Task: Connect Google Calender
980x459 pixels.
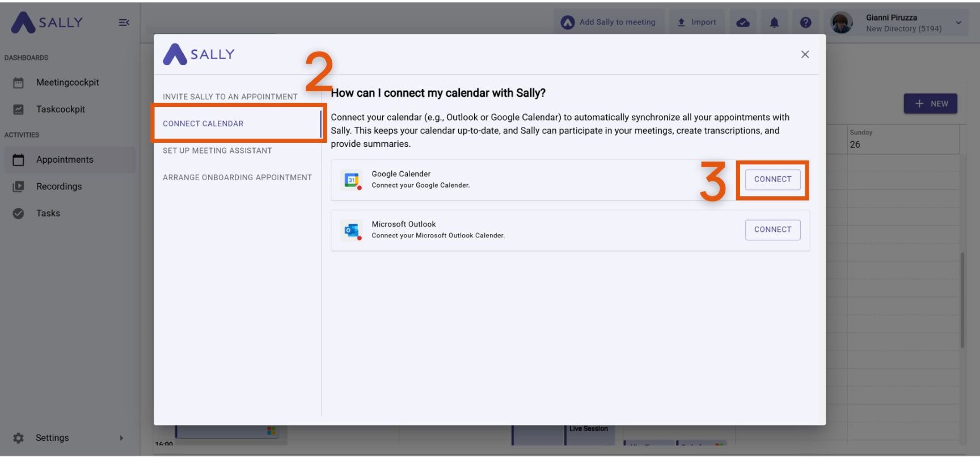Action: point(772,179)
